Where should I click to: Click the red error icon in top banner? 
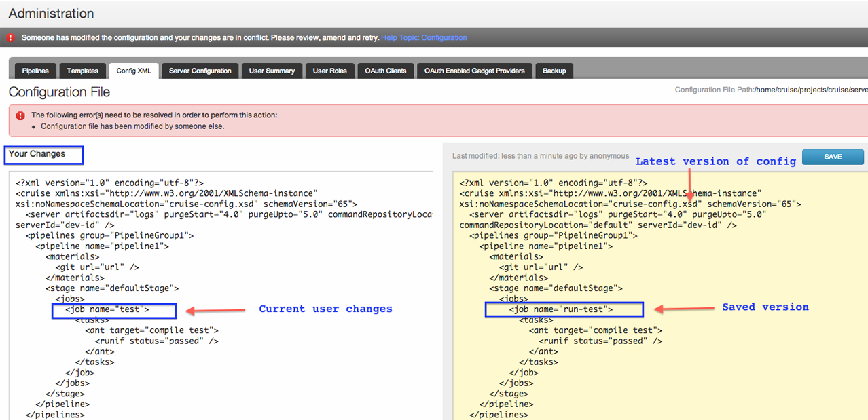click(x=11, y=38)
